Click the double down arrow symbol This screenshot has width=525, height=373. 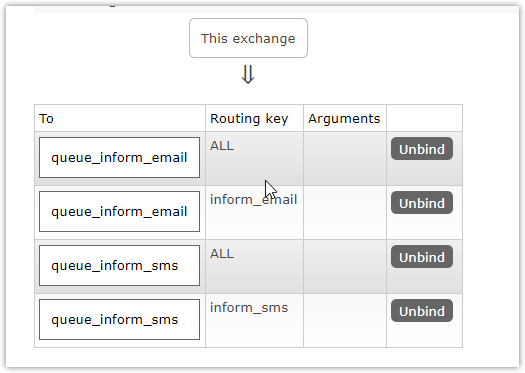248,74
